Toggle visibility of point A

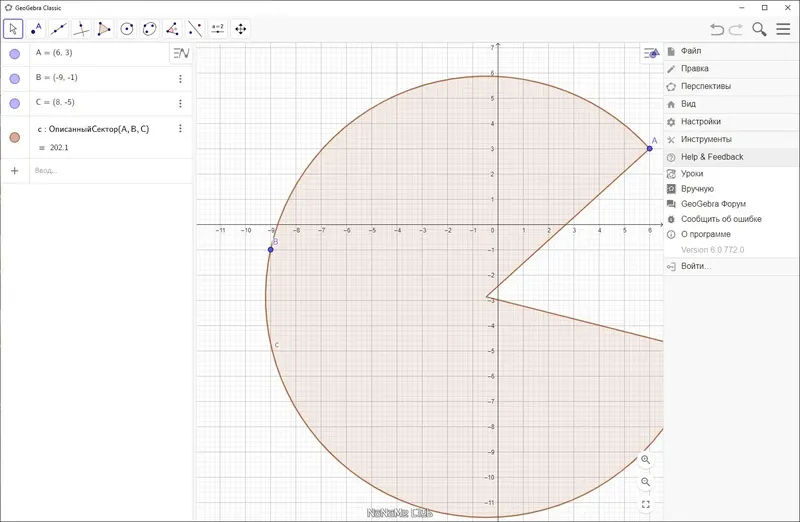15,54
